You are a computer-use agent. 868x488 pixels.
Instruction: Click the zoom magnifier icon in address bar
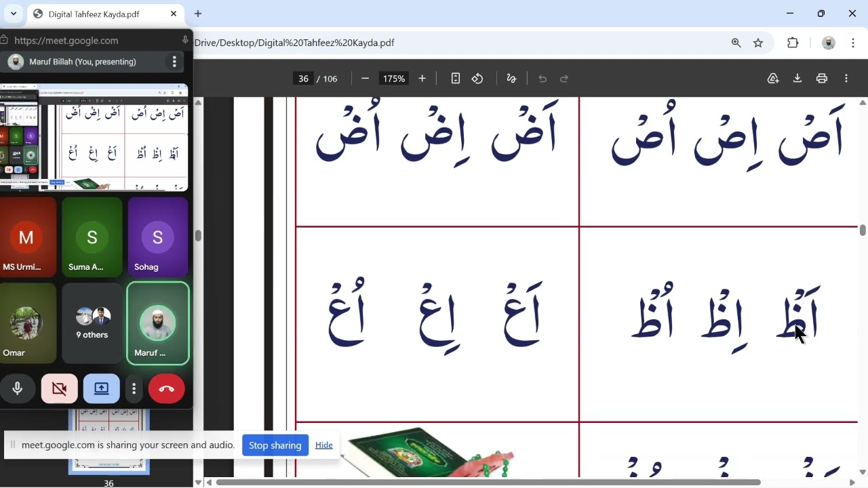736,43
